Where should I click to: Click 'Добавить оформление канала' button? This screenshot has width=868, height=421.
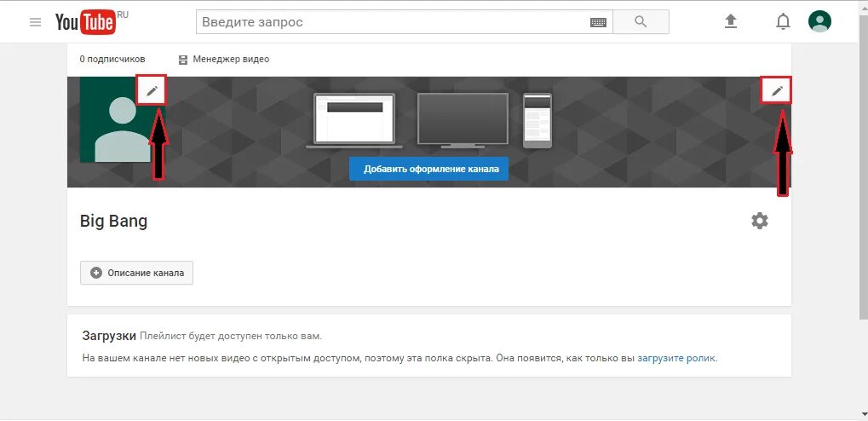(x=428, y=169)
